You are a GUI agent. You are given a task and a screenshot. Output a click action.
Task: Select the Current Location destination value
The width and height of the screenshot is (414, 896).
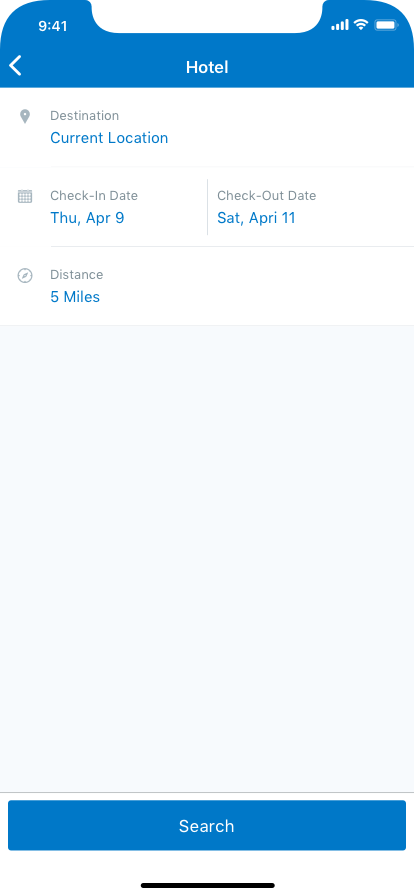pos(109,138)
